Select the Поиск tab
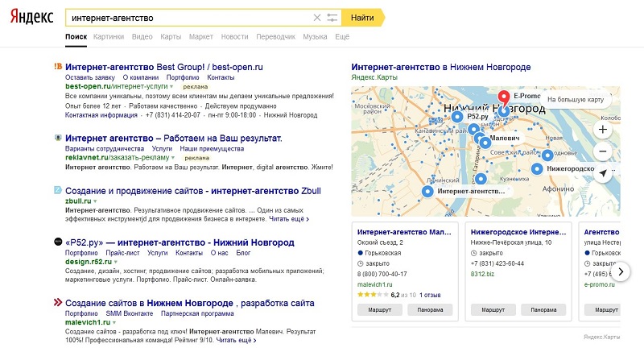Viewport: 644px width, 352px height. point(76,36)
